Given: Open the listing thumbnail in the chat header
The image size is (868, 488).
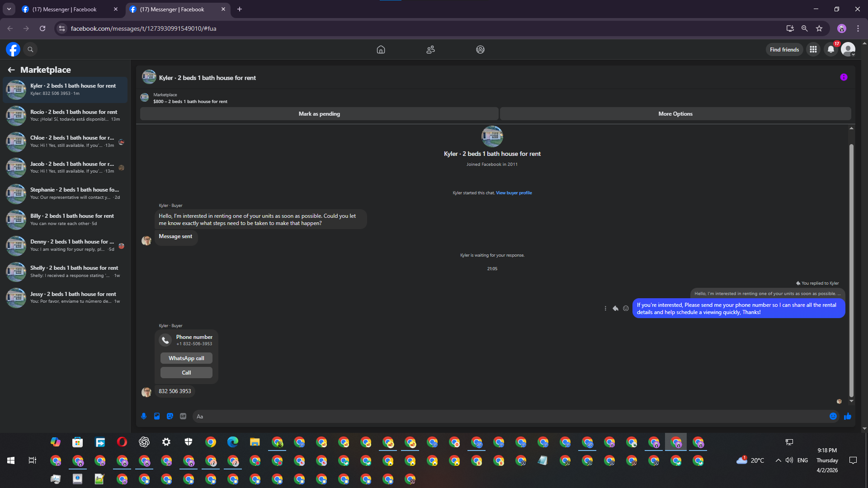Looking at the screenshot, I should tap(149, 77).
